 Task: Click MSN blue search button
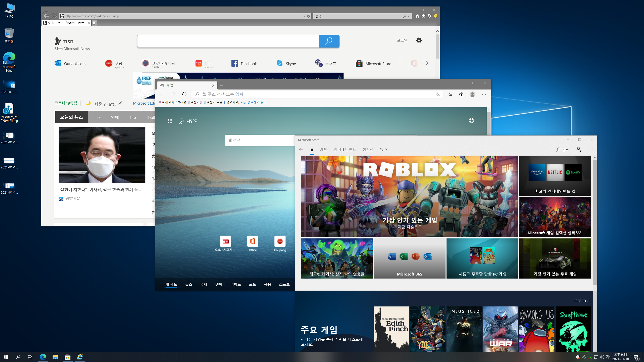click(329, 41)
